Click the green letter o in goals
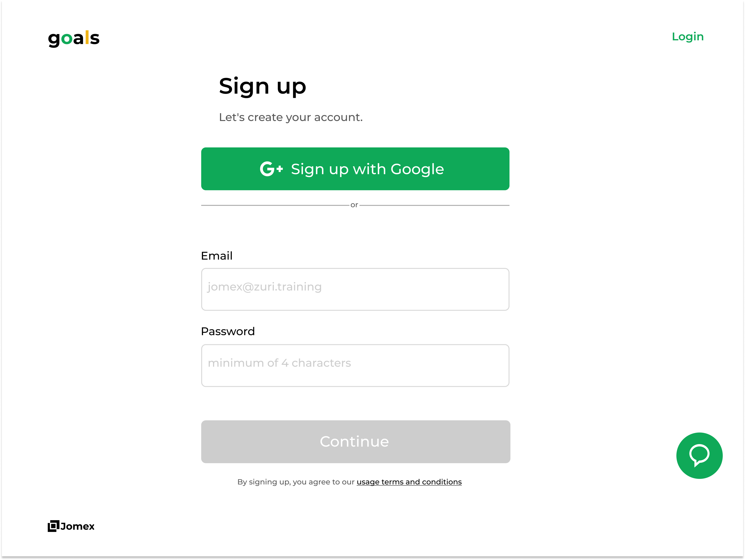This screenshot has width=745, height=560. click(67, 39)
